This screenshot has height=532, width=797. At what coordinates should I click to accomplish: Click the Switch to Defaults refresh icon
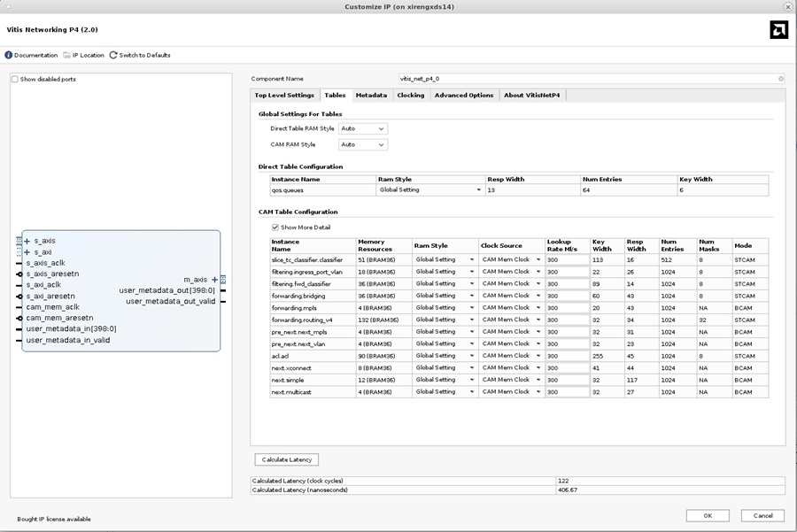(113, 55)
